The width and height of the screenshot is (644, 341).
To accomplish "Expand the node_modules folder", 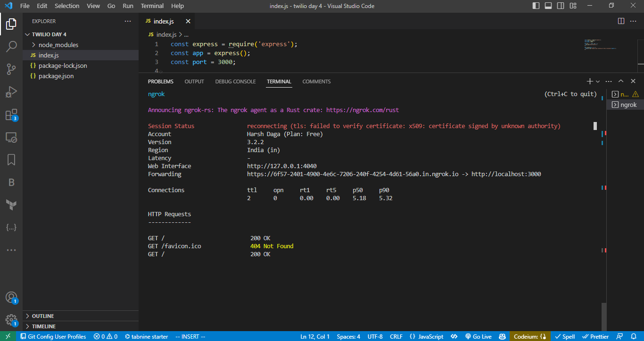I will click(x=81, y=45).
